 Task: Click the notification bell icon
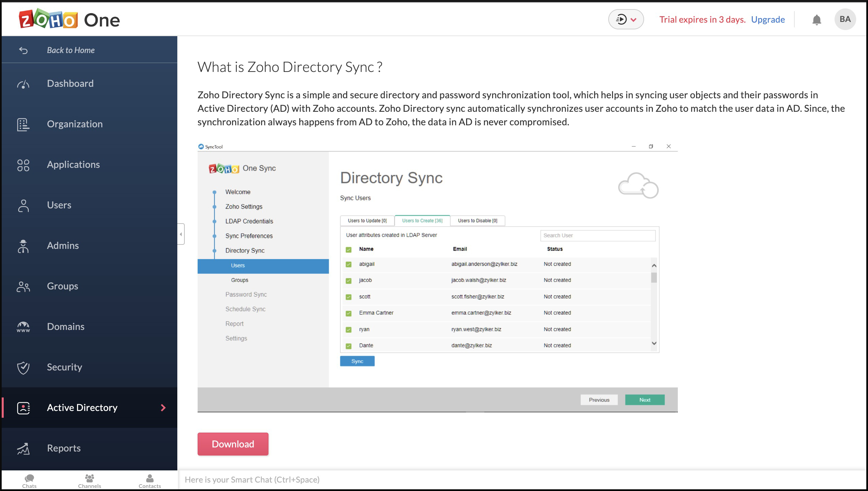click(816, 20)
